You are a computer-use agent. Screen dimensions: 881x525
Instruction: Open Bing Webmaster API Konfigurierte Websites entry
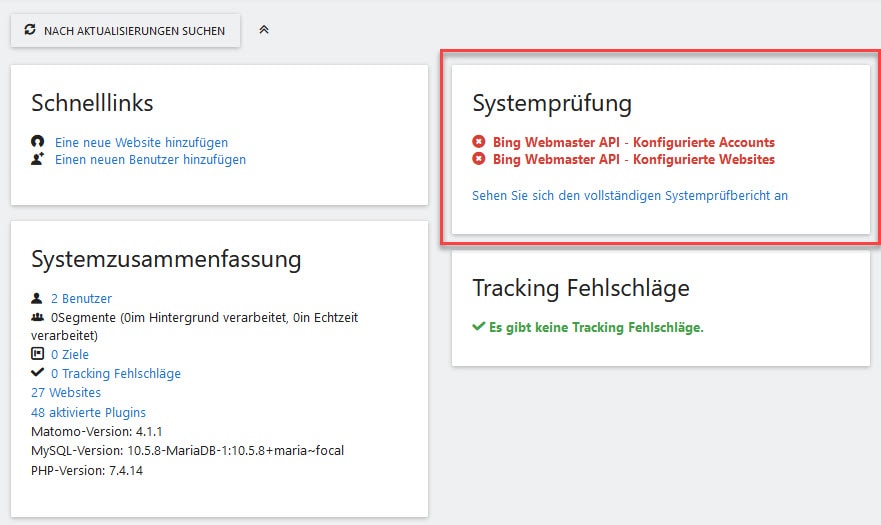[x=634, y=160]
